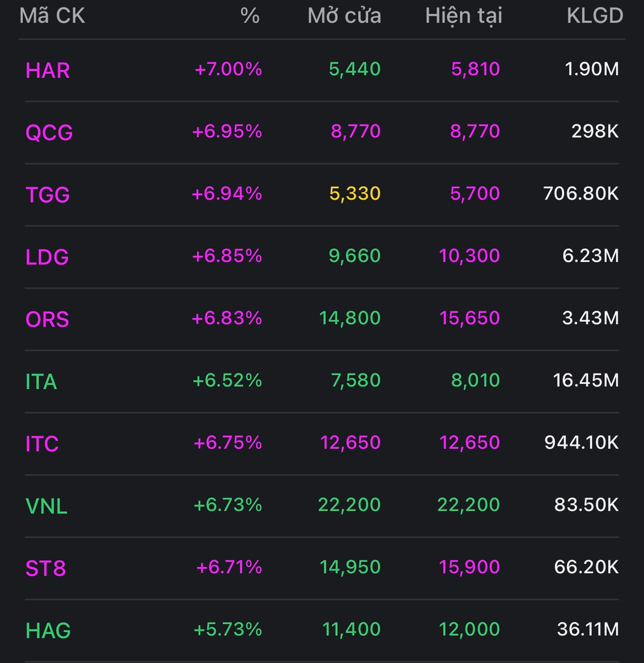644x663 pixels.
Task: Sort by the Mã CK column header
Action: [52, 16]
